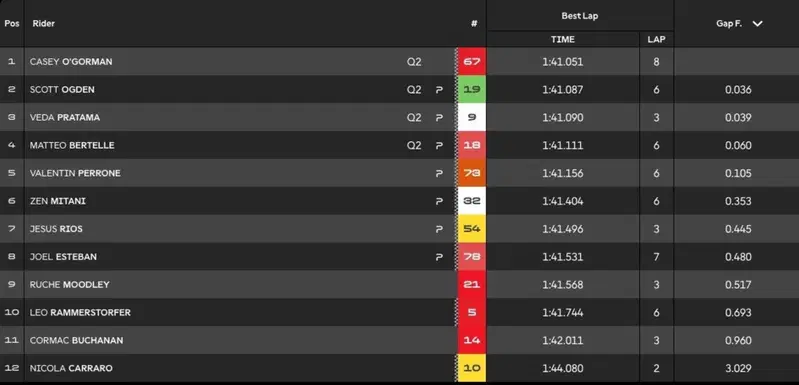The height and width of the screenshot is (385, 799).
Task: Click the Rider column header
Action: pyautogui.click(x=43, y=23)
